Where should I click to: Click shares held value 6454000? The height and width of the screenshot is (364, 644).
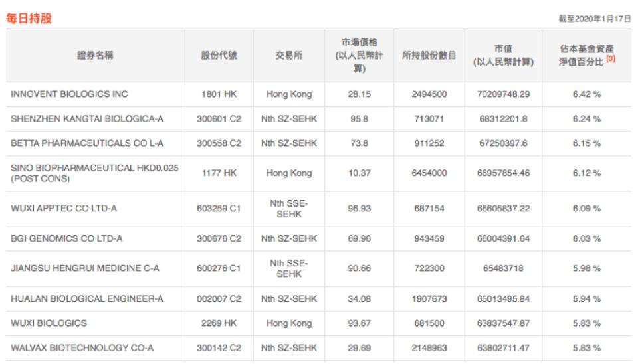(x=429, y=173)
